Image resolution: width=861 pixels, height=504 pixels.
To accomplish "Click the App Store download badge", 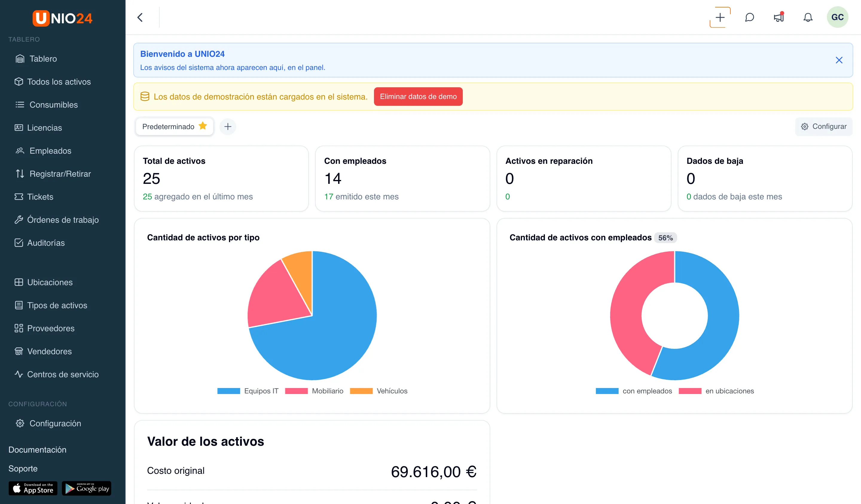I will [x=33, y=488].
